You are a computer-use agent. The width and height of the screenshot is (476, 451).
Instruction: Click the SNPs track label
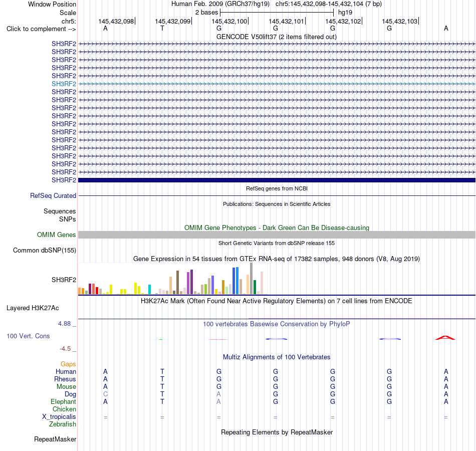[x=68, y=219]
